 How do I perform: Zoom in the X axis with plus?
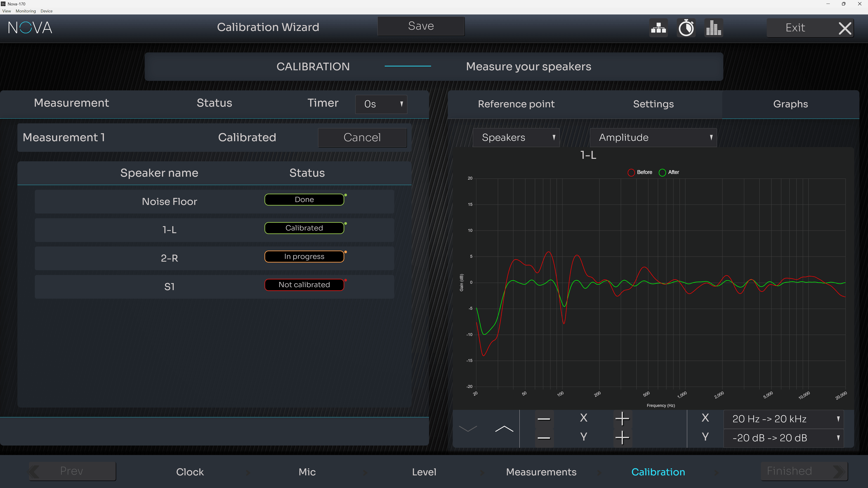(x=622, y=419)
